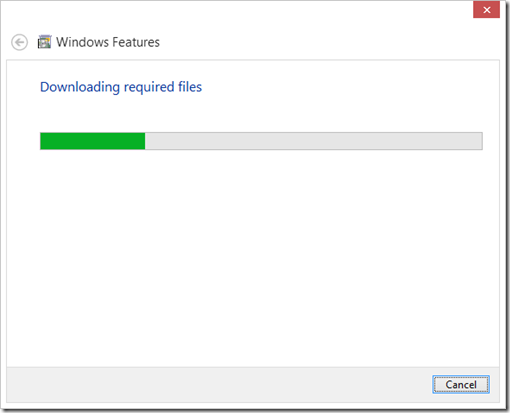Click the word "Windows" in the title
Screen dimensions: 510x413
click(82, 42)
